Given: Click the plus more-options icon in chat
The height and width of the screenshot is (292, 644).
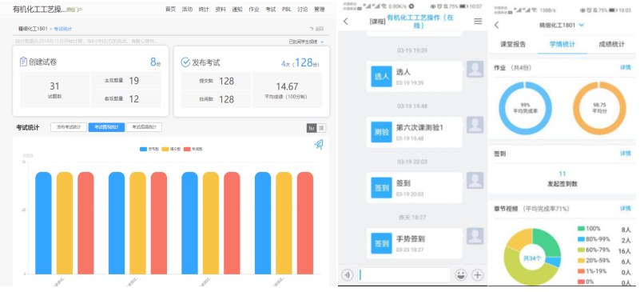Looking at the screenshot, I should pyautogui.click(x=477, y=275).
